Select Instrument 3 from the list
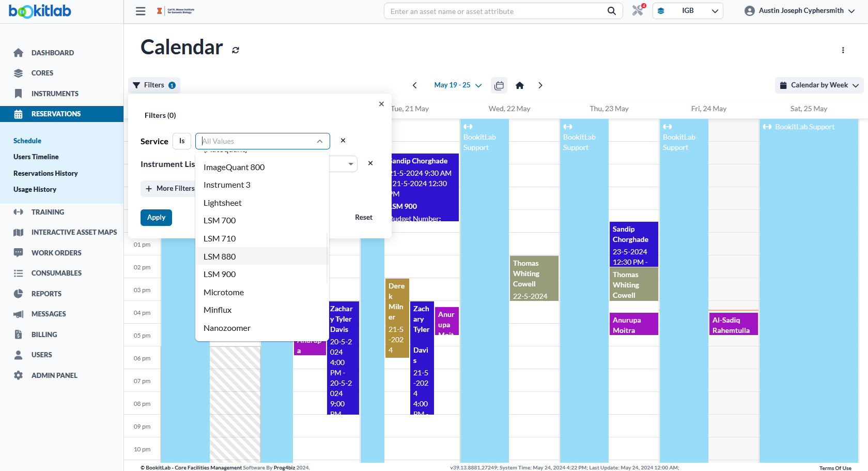868x471 pixels. coord(262,185)
